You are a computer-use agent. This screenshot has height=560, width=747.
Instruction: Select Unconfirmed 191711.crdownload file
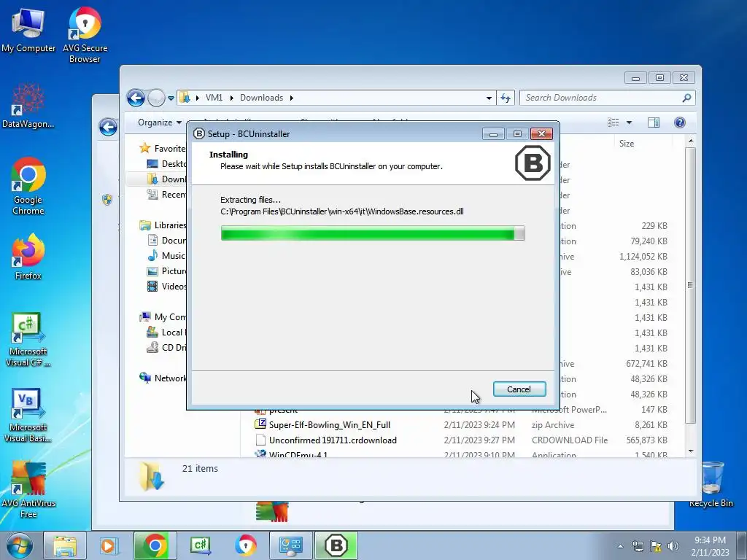333,440
